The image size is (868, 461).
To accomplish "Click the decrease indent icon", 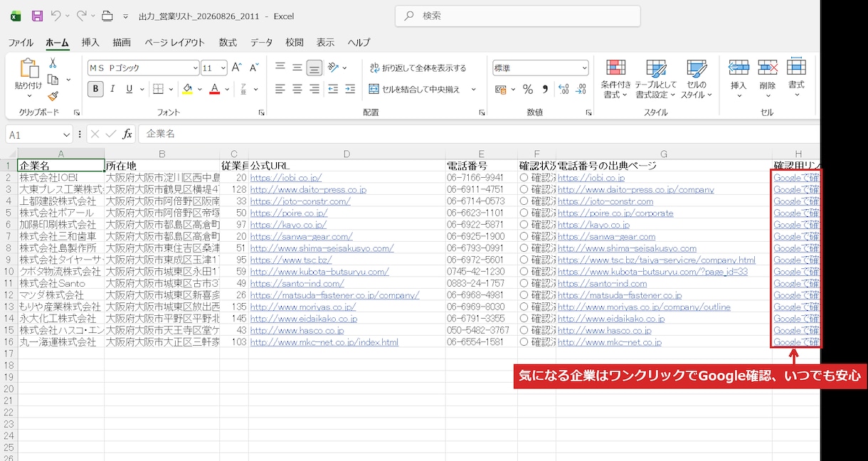I will pyautogui.click(x=333, y=89).
